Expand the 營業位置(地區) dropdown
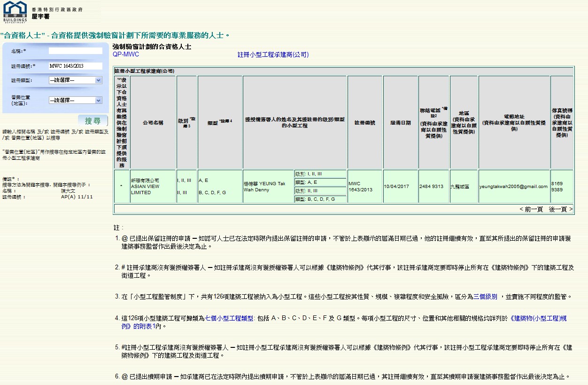This screenshot has width=588, height=385. 75,100
